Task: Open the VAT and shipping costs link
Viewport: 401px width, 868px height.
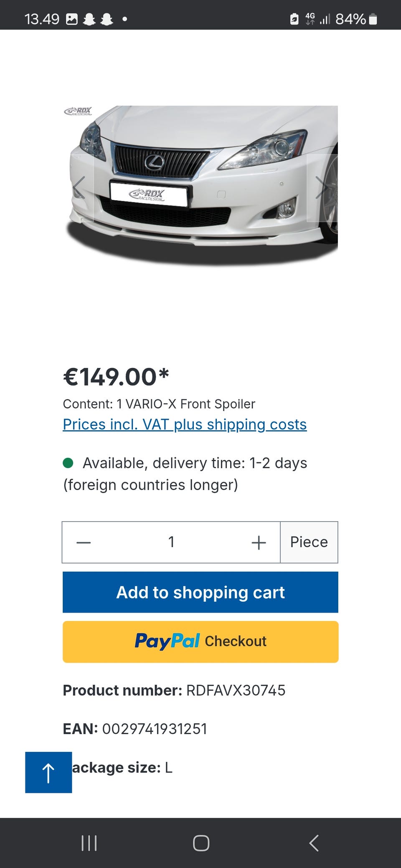Action: [185, 424]
